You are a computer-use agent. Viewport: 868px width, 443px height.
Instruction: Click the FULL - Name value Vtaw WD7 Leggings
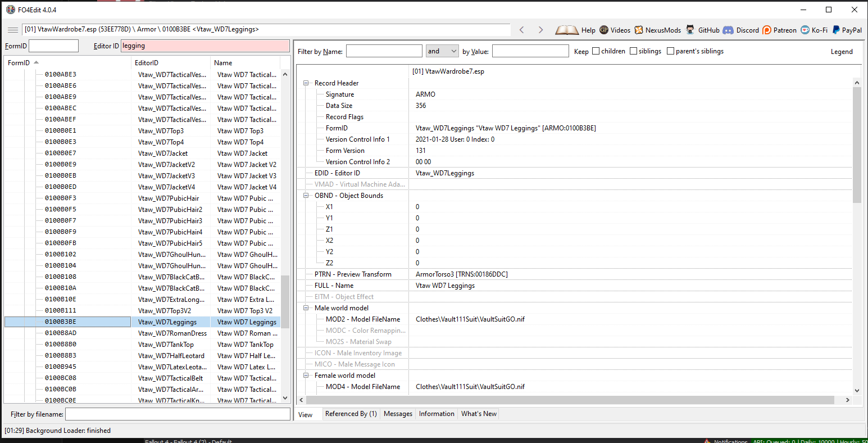pos(445,286)
